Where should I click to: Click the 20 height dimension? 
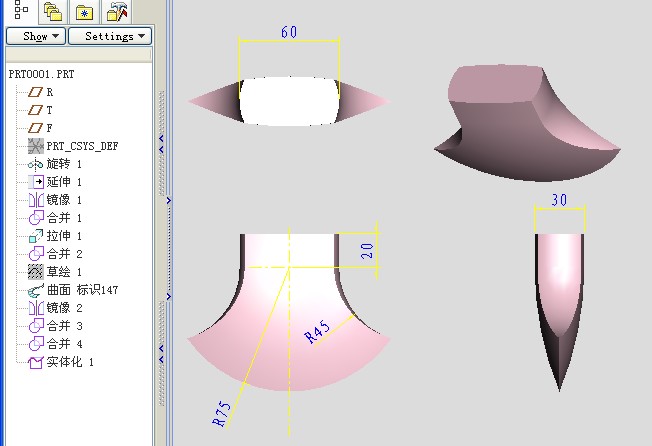(x=367, y=251)
